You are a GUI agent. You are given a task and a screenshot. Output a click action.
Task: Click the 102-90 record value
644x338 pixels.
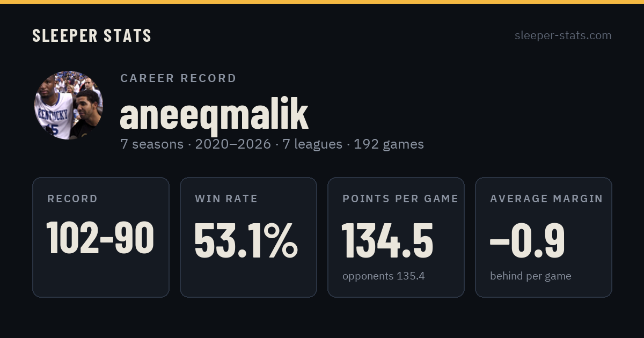pos(100,238)
